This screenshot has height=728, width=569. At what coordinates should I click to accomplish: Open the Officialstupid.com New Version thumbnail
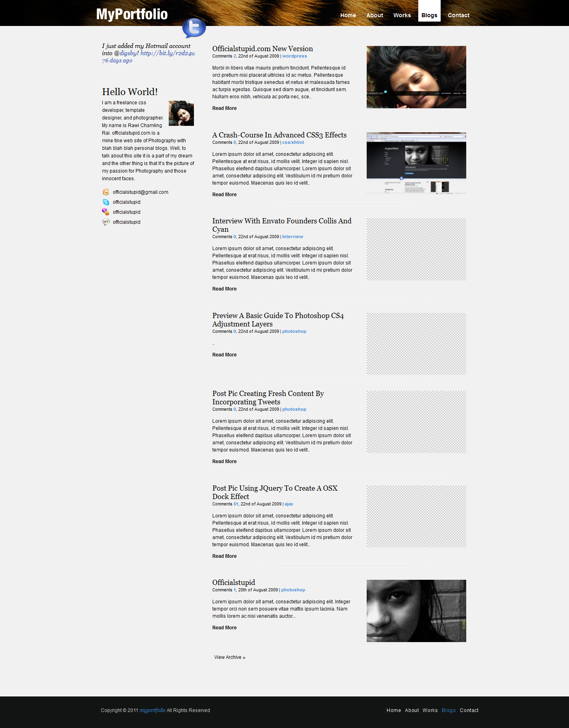416,77
